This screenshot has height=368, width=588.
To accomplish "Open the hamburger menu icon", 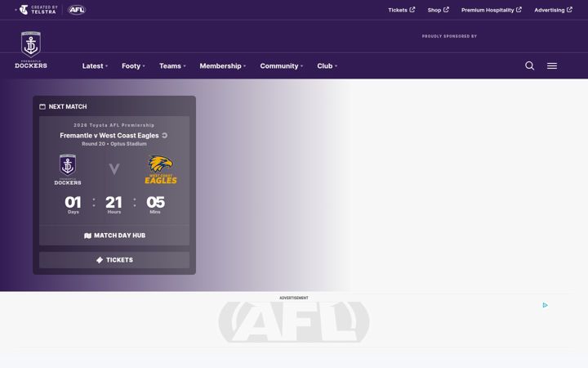I will click(552, 65).
